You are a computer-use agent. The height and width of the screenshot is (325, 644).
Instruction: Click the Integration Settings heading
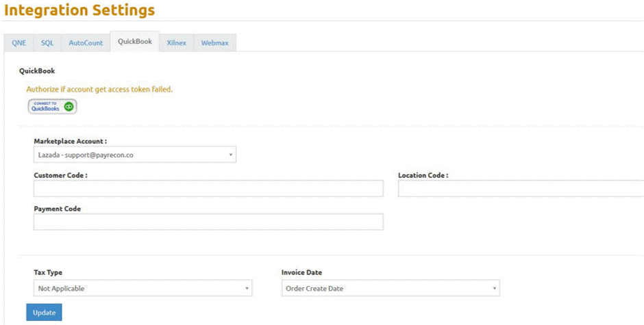coord(79,10)
